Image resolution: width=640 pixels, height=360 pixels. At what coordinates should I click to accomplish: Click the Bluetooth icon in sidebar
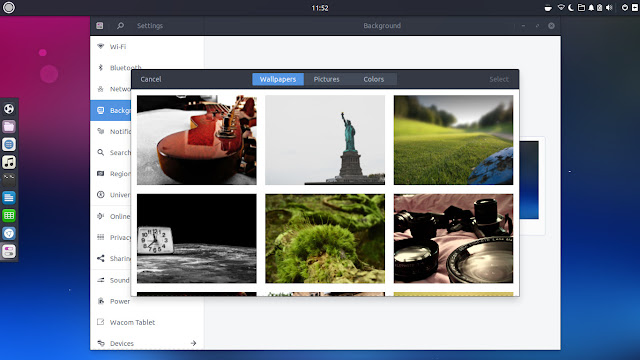coord(100,67)
